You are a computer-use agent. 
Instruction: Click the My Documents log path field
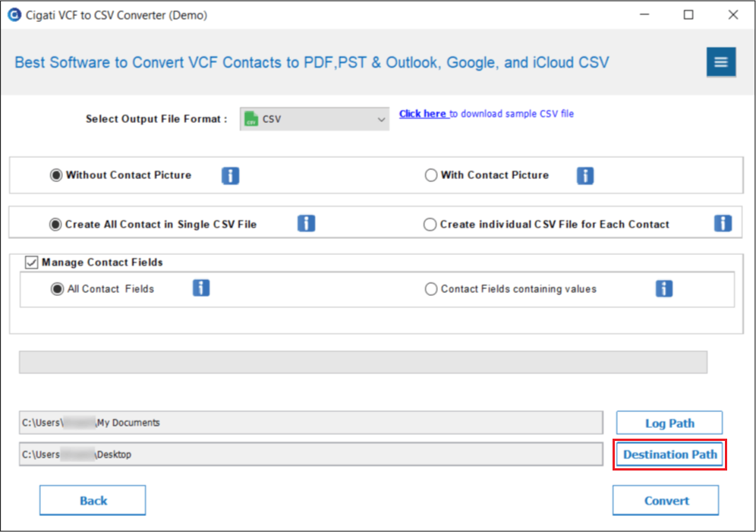(311, 423)
